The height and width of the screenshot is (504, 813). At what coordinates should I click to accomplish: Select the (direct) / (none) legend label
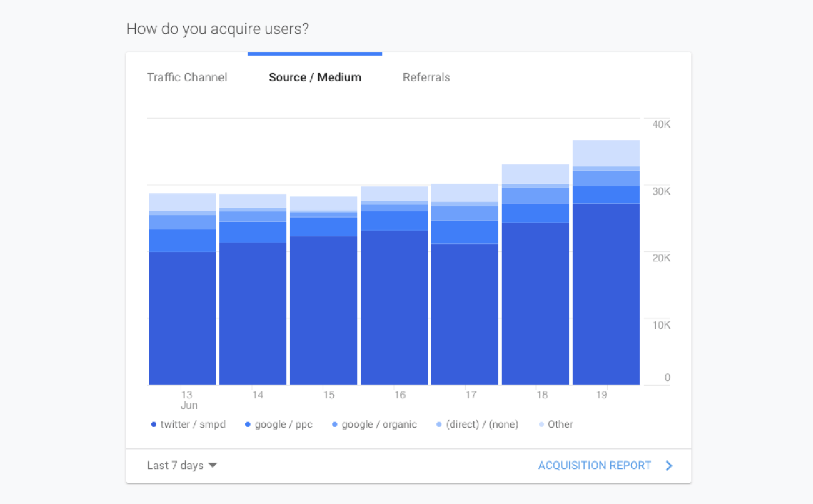482,424
